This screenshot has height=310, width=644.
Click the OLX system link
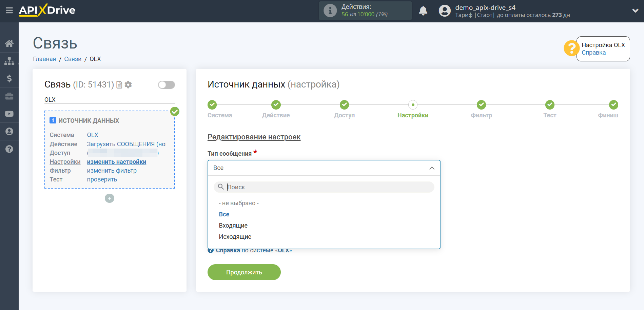[93, 135]
